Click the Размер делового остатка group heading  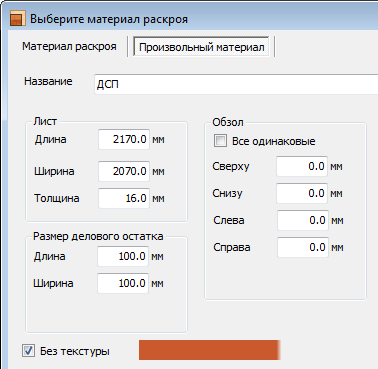point(98,236)
